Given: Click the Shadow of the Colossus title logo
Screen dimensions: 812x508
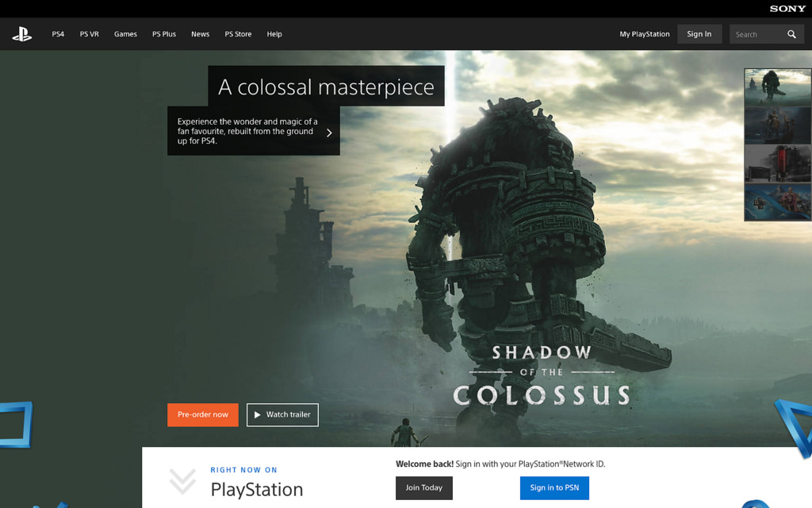Looking at the screenshot, I should pos(542,375).
